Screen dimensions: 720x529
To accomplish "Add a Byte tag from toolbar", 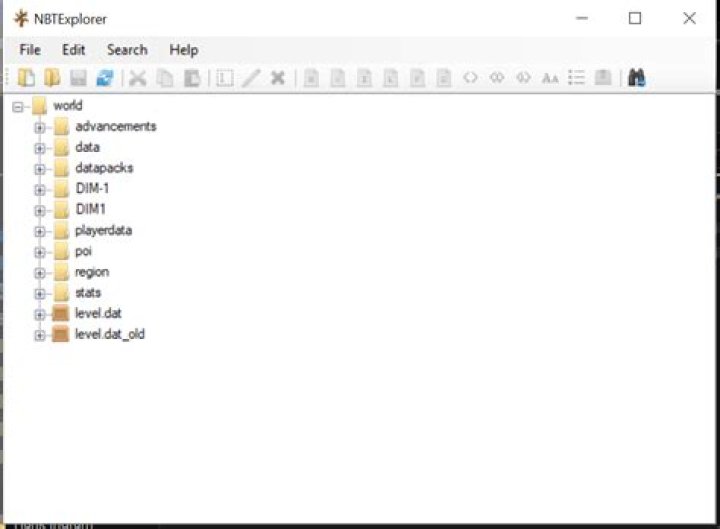I will click(x=311, y=78).
